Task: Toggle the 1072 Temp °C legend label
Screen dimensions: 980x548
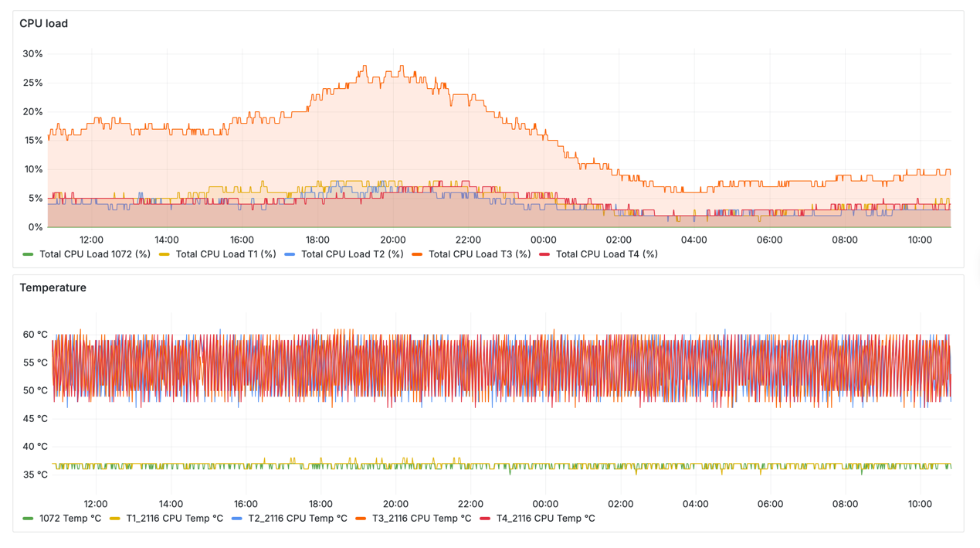Action: point(70,519)
